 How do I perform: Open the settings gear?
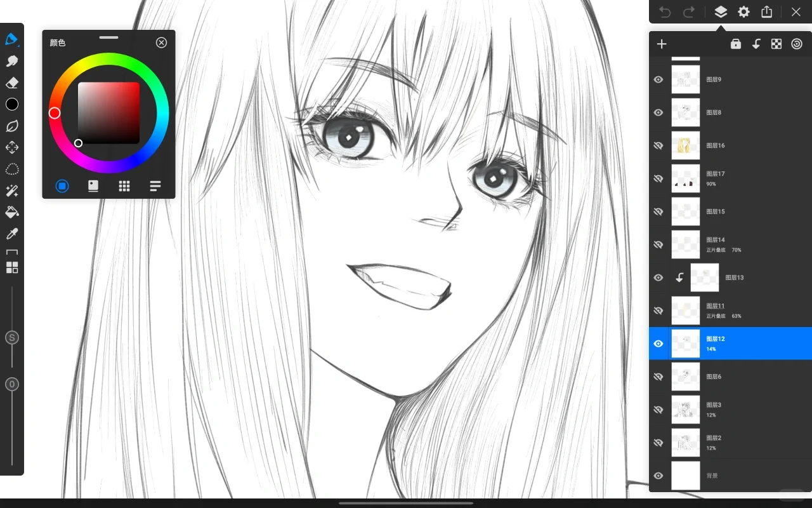(x=743, y=12)
